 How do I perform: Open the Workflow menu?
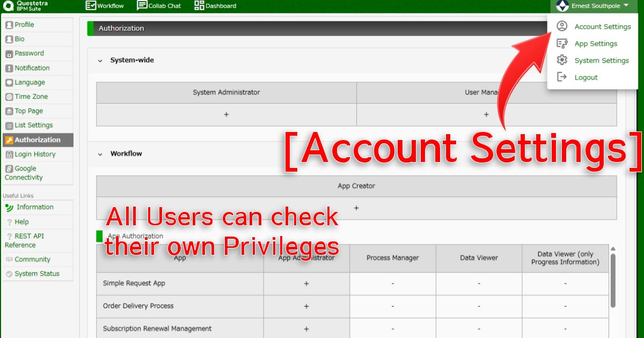coord(105,6)
